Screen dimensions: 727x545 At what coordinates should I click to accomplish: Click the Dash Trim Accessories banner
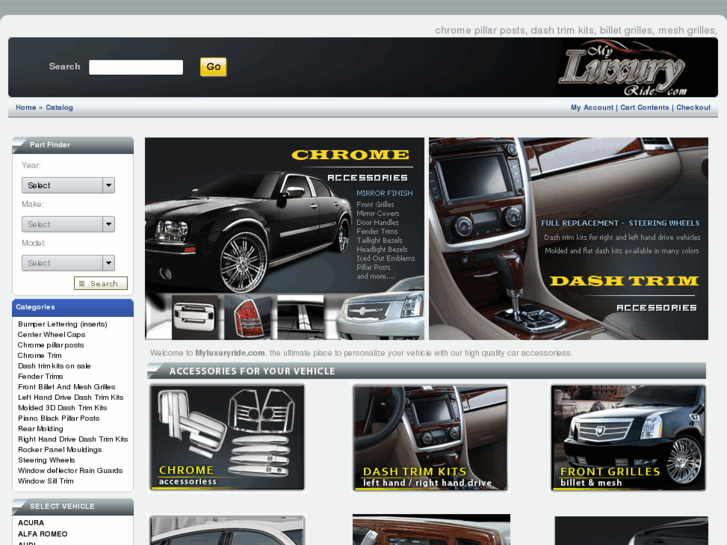(568, 238)
